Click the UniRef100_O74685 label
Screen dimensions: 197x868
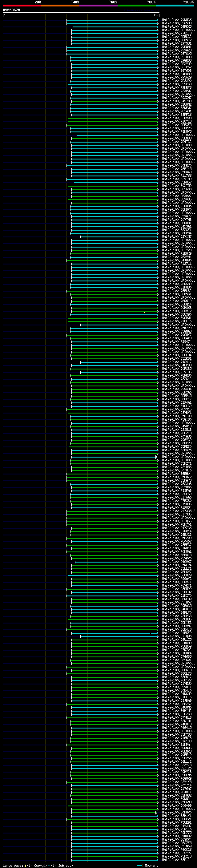[177, 656]
